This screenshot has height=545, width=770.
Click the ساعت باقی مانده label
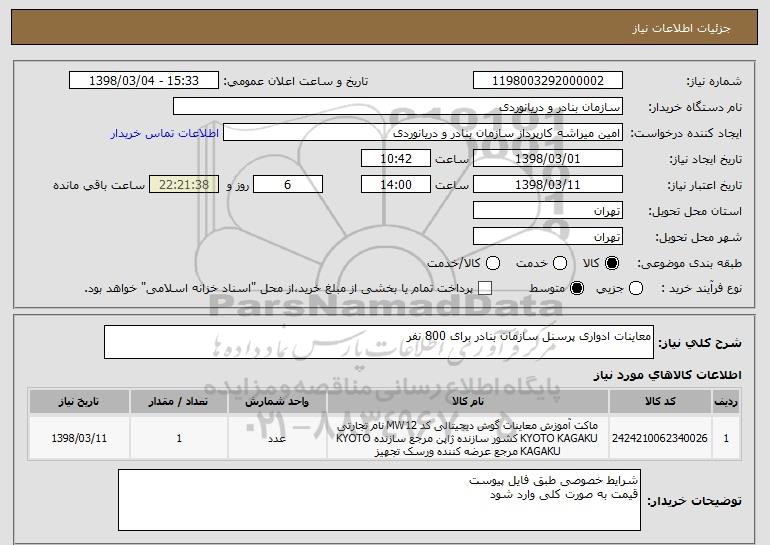pos(99,185)
